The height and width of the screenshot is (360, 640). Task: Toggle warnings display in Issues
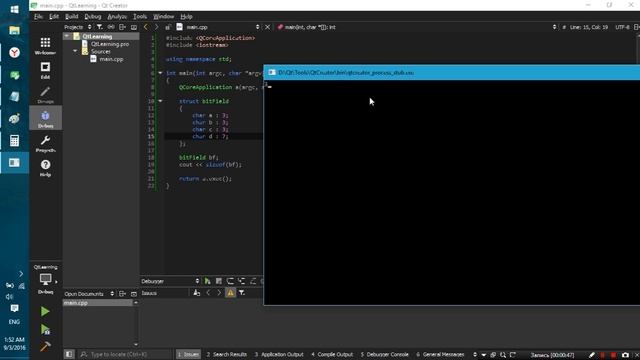click(x=230, y=293)
